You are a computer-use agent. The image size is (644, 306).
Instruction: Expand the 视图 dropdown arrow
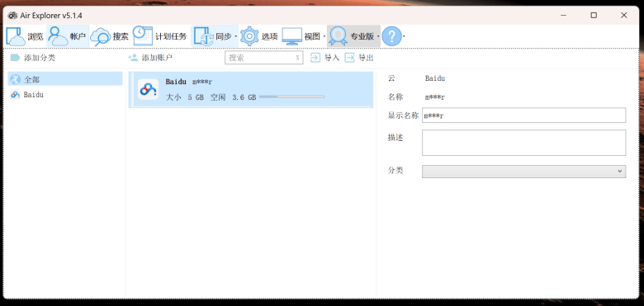(x=324, y=36)
